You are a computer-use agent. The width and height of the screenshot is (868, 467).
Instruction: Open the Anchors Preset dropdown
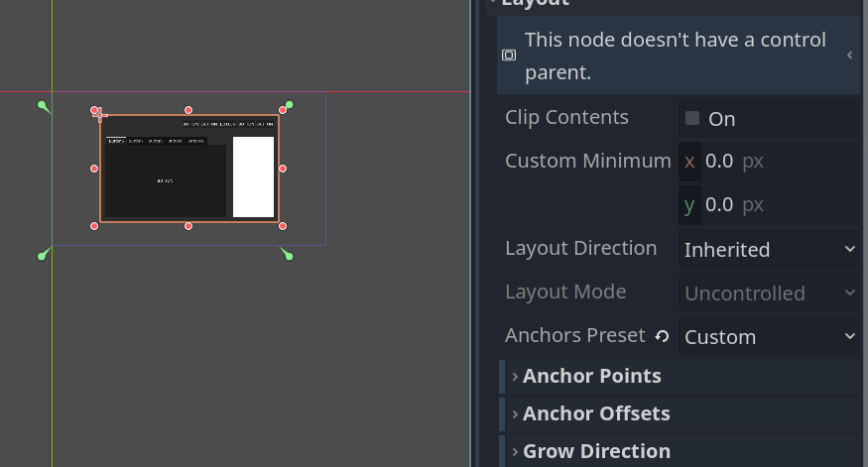coord(769,337)
